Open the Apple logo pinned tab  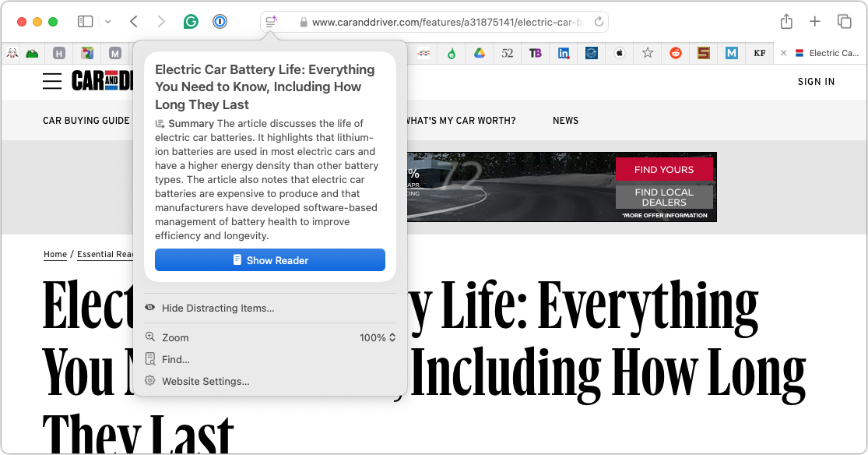pyautogui.click(x=620, y=53)
